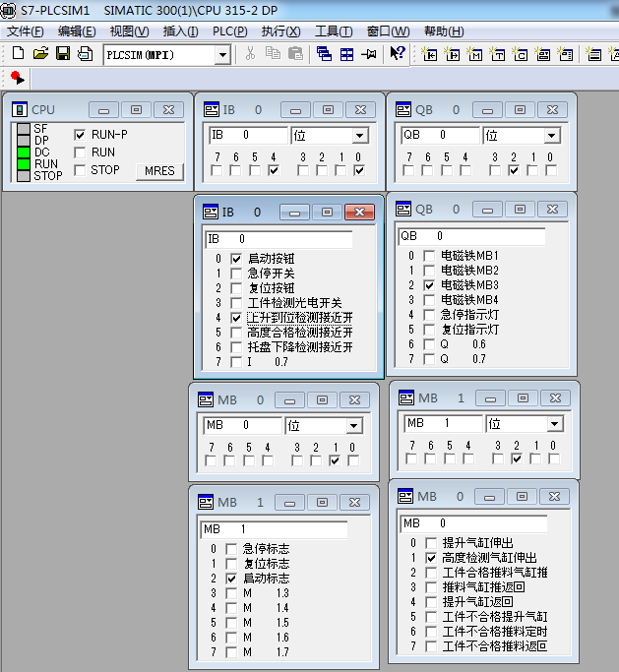Click the 复位指示灯 label
Image resolution: width=619 pixels, height=672 pixels.
coord(470,330)
